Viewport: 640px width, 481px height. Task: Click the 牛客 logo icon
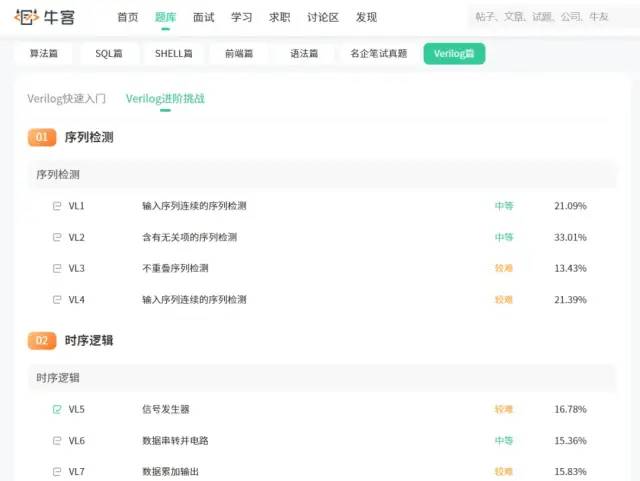click(x=27, y=17)
